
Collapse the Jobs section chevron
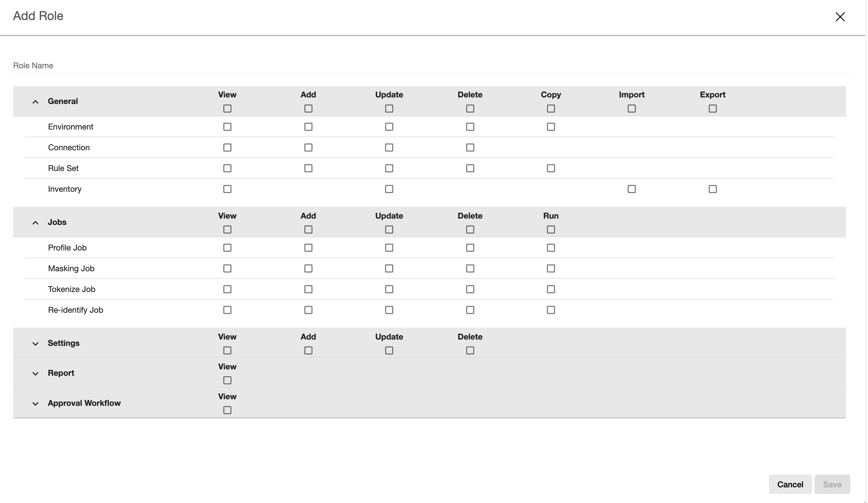click(x=35, y=223)
